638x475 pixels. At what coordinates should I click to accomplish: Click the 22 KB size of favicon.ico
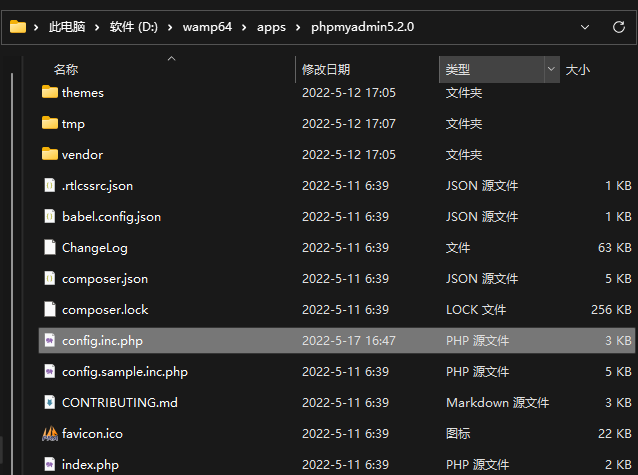pyautogui.click(x=615, y=433)
